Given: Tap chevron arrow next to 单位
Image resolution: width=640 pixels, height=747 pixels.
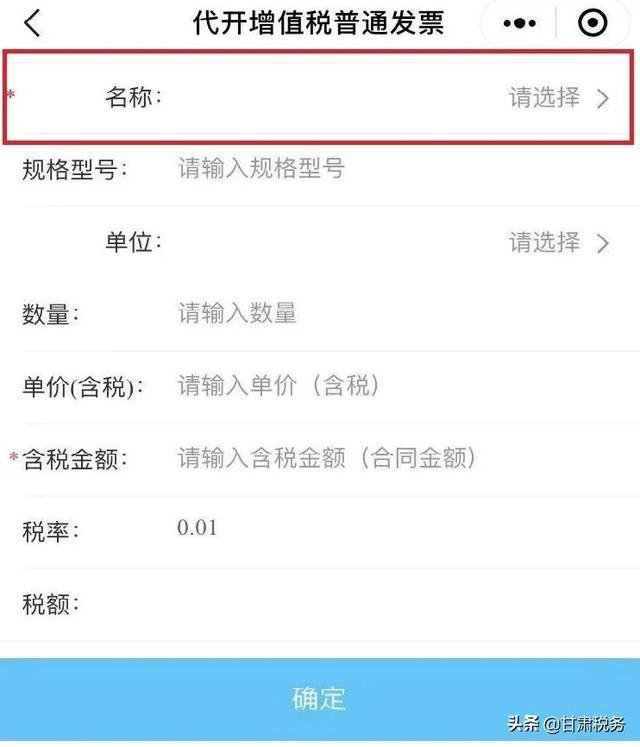Looking at the screenshot, I should pos(603,243).
